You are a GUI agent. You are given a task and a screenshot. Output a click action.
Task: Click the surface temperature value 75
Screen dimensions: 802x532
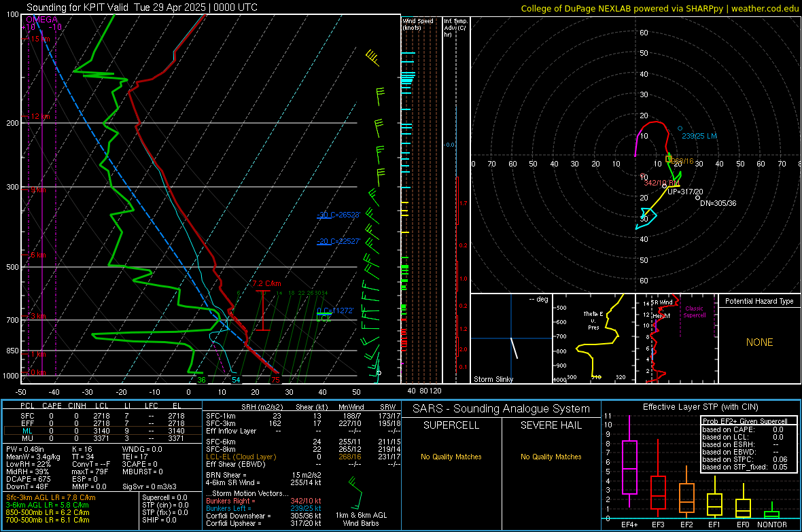click(x=276, y=380)
